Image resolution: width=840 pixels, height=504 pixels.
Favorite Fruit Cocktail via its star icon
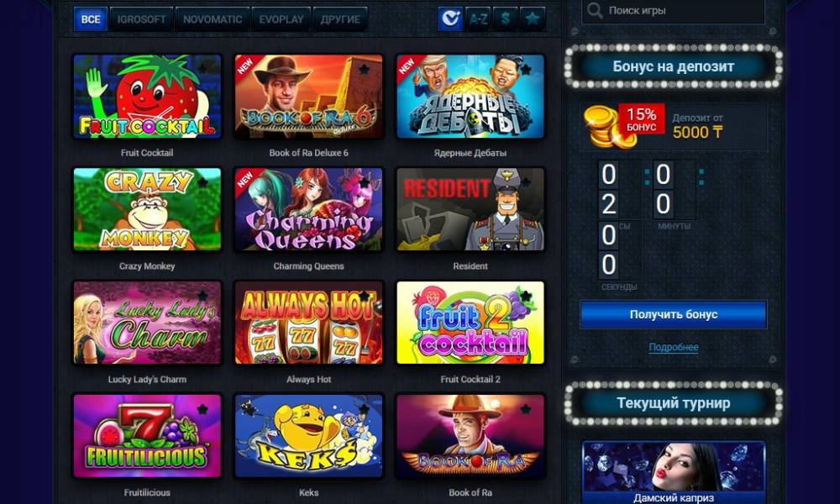[x=202, y=69]
